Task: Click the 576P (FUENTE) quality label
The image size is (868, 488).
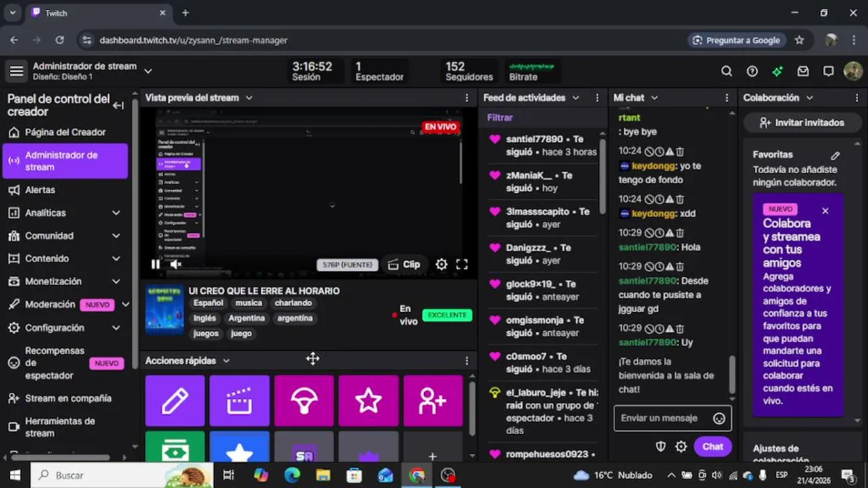Action: coord(347,264)
